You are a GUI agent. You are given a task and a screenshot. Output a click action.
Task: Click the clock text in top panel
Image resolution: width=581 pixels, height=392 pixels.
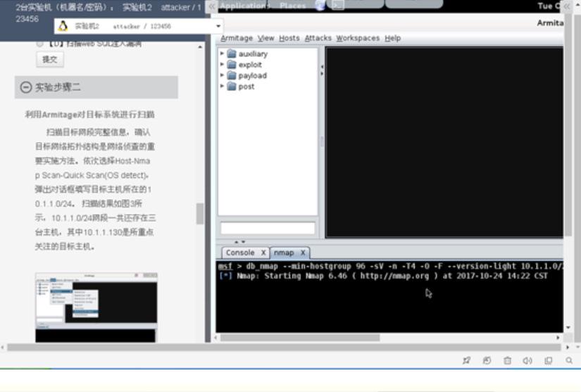[550, 6]
